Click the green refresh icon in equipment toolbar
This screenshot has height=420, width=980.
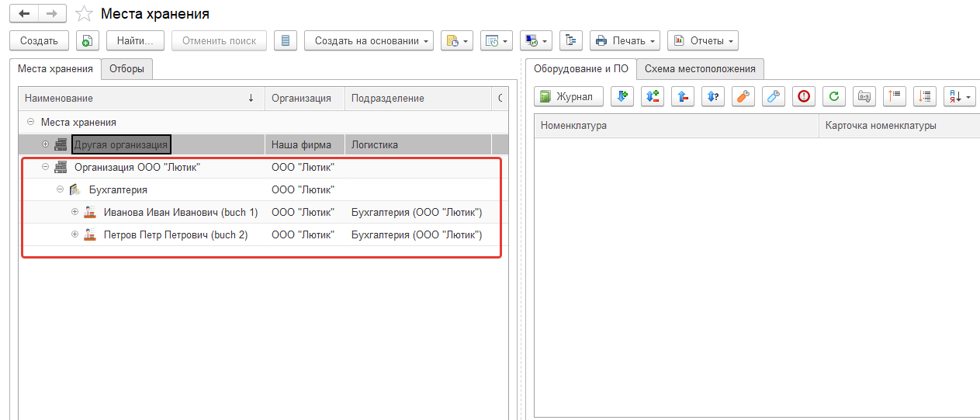[x=834, y=96]
